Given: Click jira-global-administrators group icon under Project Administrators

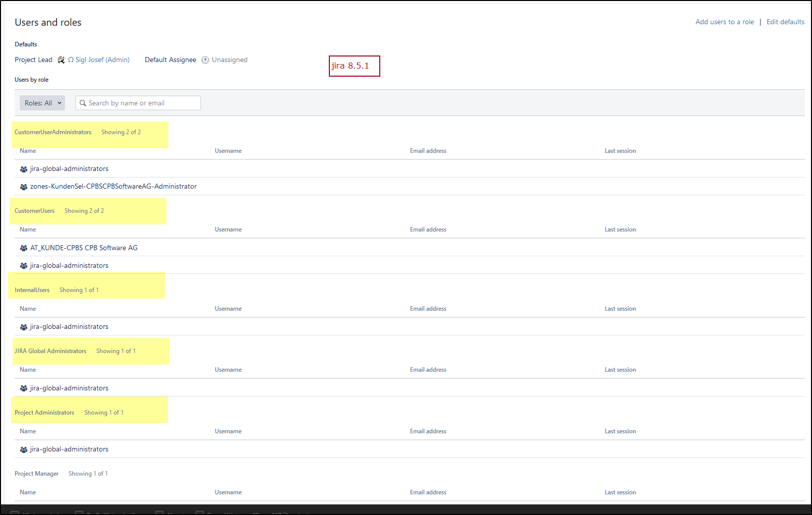Looking at the screenshot, I should point(24,449).
